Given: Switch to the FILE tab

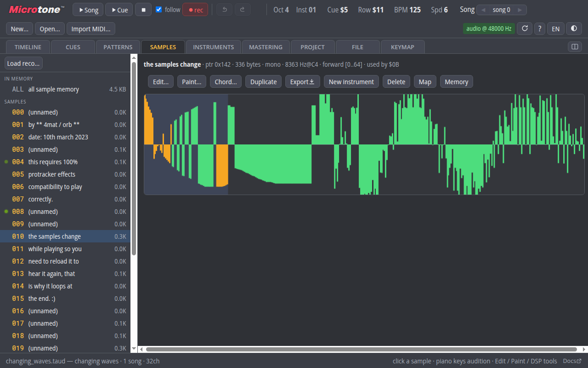Looking at the screenshot, I should point(358,47).
